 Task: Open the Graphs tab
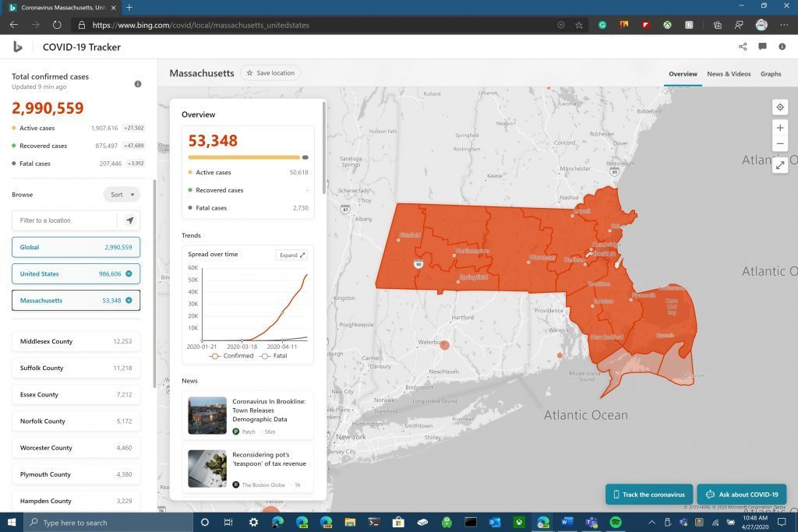(771, 74)
